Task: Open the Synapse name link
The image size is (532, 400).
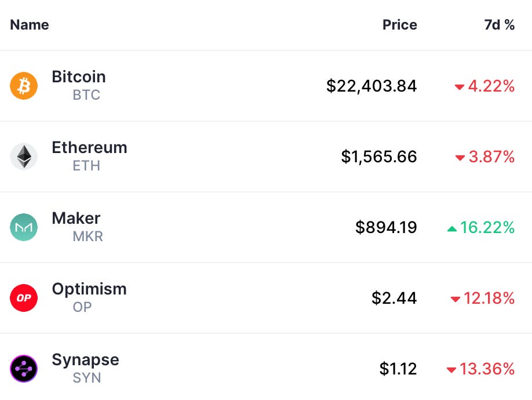Action: 85,360
